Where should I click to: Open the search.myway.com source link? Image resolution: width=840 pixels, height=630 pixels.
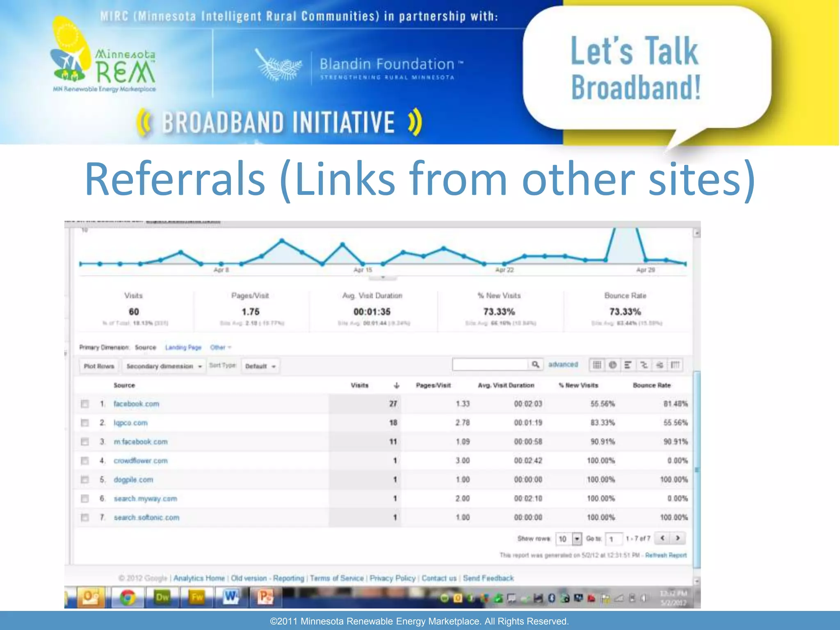(x=145, y=499)
